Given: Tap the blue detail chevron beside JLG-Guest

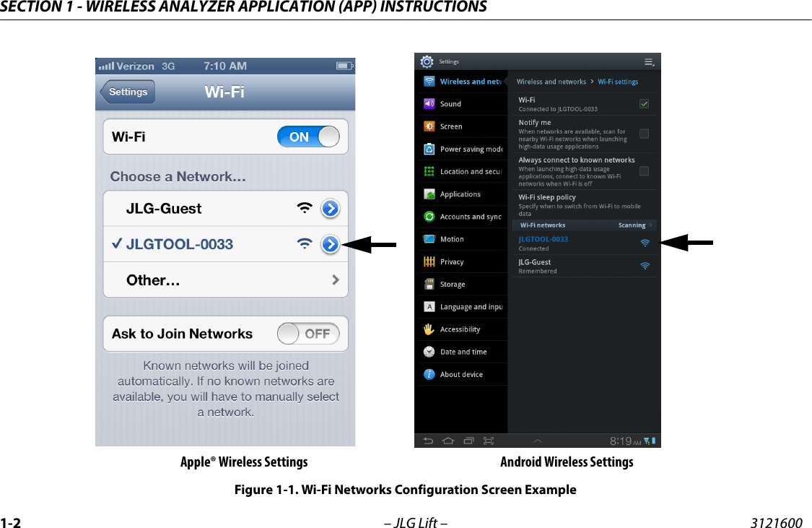Looking at the screenshot, I should click(331, 208).
